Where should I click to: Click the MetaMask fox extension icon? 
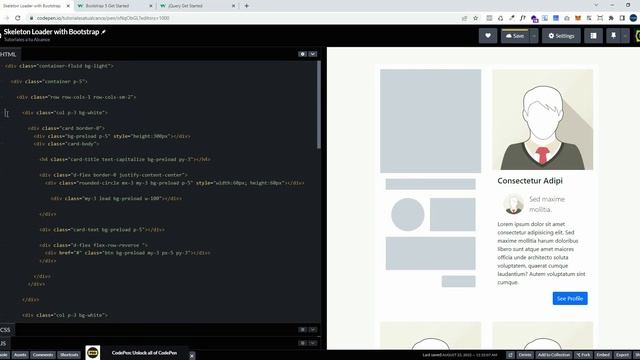578,18
